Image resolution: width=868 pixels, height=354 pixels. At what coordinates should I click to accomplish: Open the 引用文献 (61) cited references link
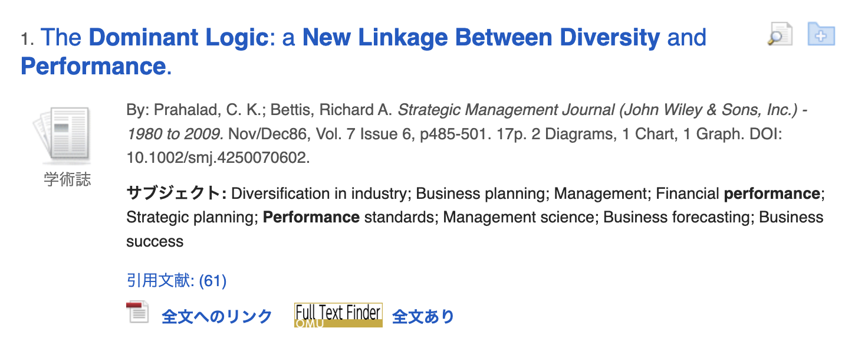click(176, 281)
